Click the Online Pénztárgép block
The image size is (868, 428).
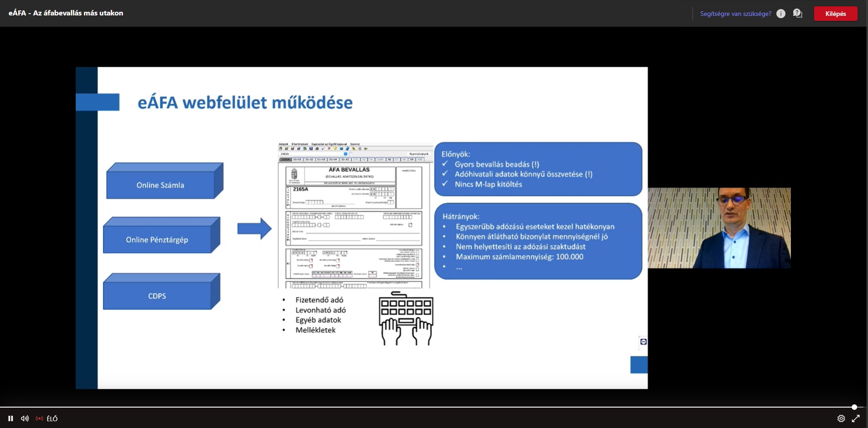(157, 239)
